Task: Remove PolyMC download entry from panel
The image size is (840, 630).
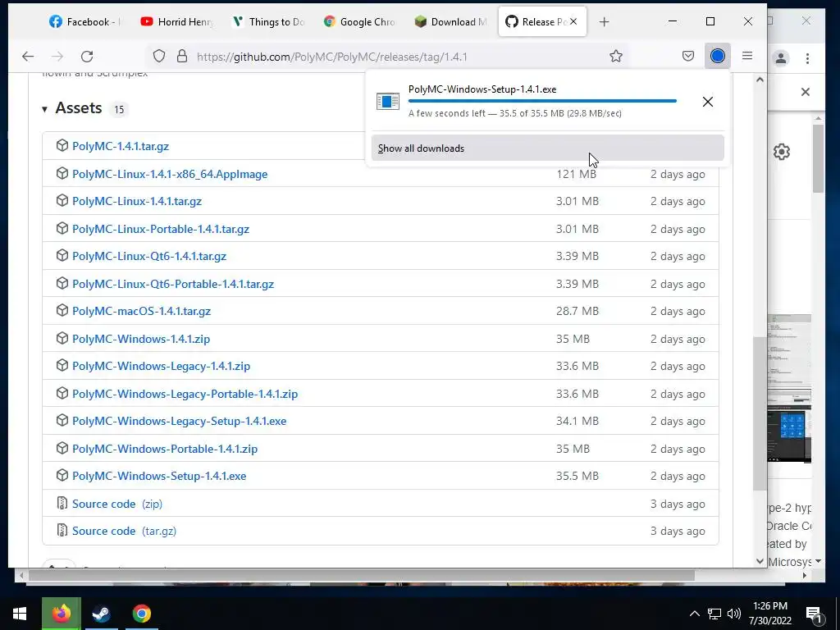Action: pyautogui.click(x=708, y=101)
